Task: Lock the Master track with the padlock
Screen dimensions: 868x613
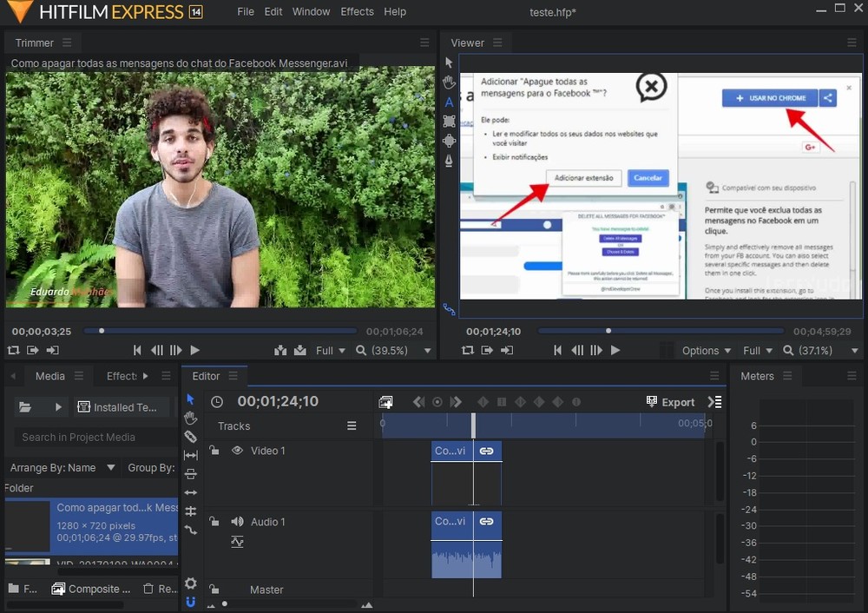Action: [214, 590]
